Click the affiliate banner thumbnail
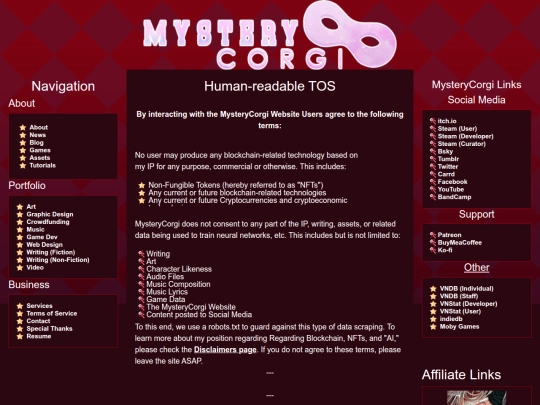Screen dimensions: 540x405 (x=477, y=397)
